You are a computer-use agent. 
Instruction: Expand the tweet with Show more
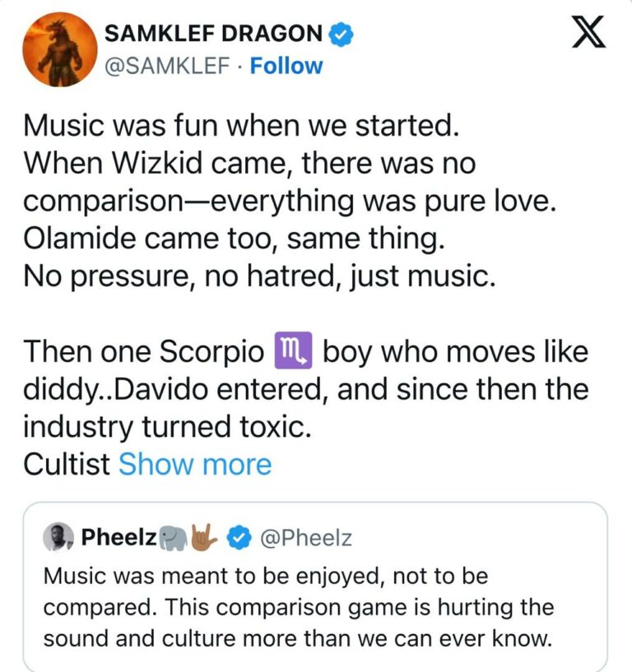click(x=195, y=465)
